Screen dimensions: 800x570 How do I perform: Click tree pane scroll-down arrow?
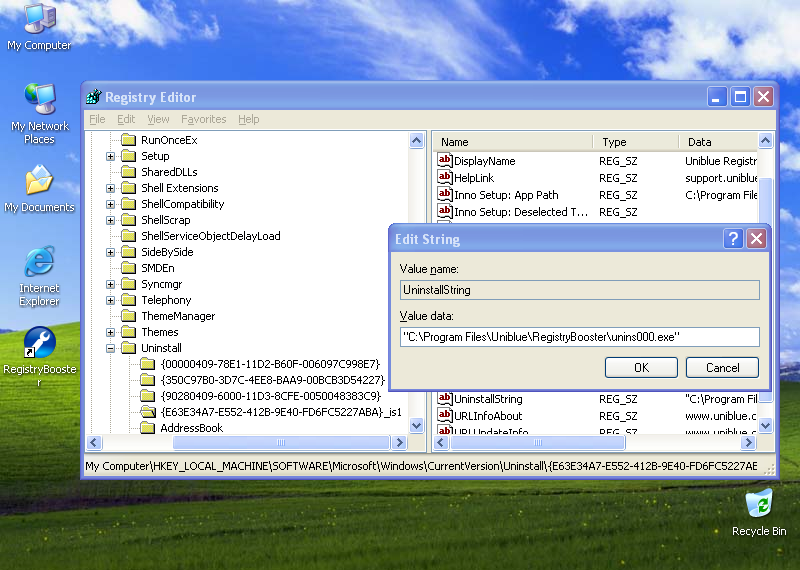click(416, 425)
